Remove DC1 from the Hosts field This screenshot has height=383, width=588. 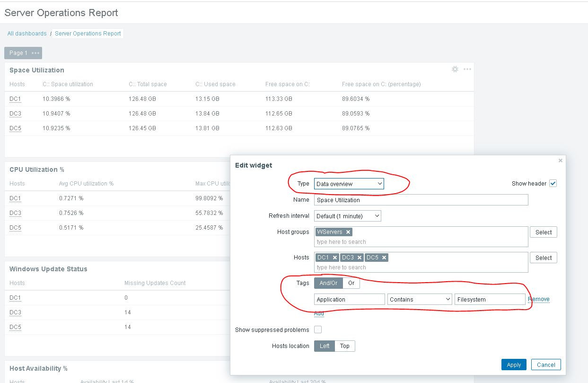tap(335, 258)
